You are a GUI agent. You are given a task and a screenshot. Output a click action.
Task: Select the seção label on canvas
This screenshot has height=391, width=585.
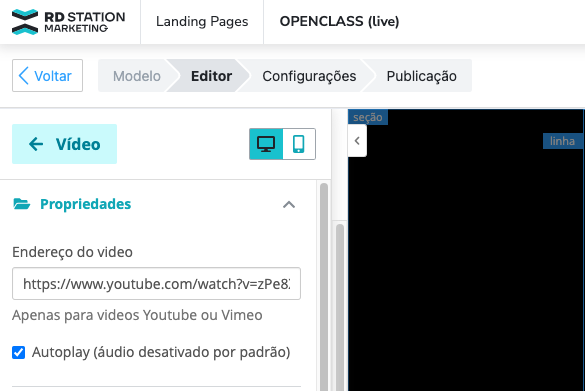click(x=368, y=117)
